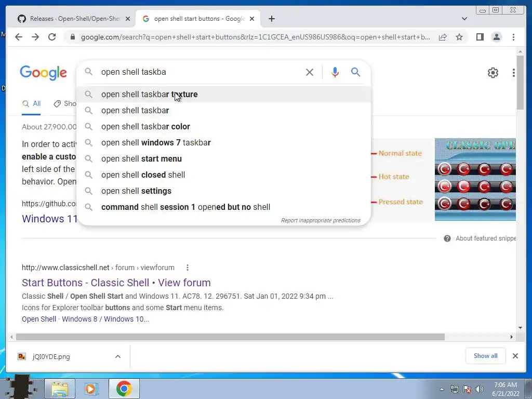Close the downloads bar
The image size is (532, 399).
tap(515, 356)
